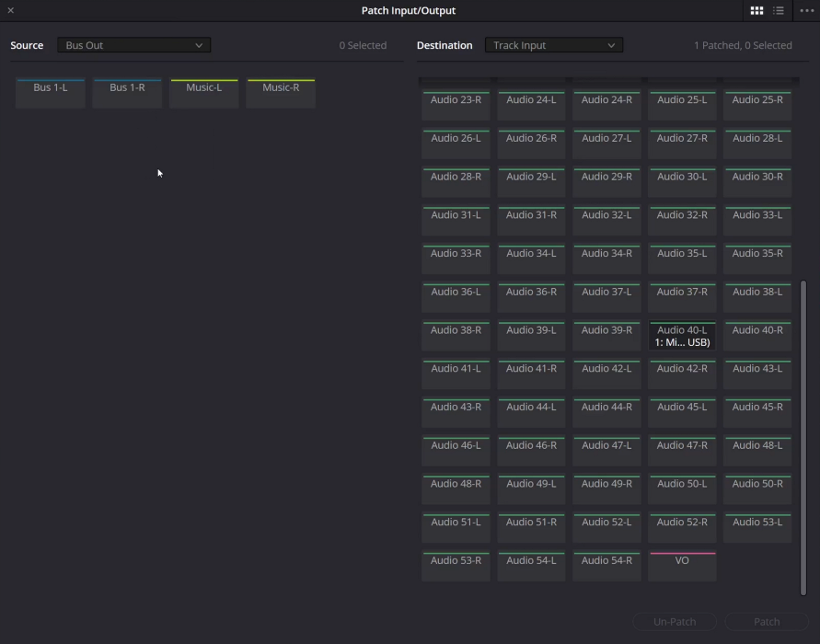820x644 pixels.
Task: Open the three-dot options menu
Action: tap(807, 10)
